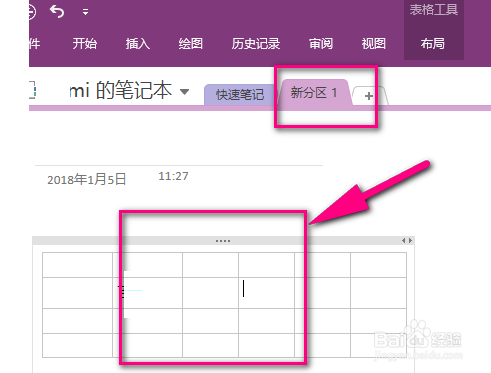Expand the mi 的笔记本 notebook dropdown
Image resolution: width=491 pixels, height=373 pixels.
tap(184, 91)
